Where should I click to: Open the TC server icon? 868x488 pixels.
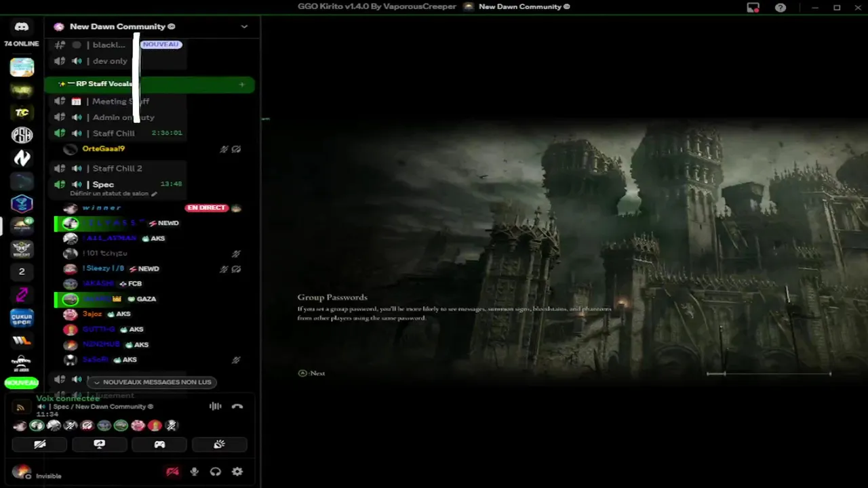22,113
